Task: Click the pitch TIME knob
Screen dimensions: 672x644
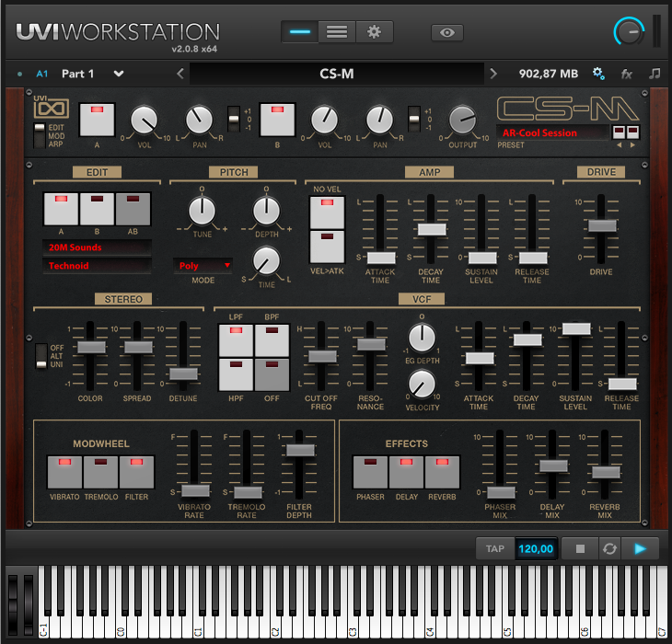Action: coord(266,260)
